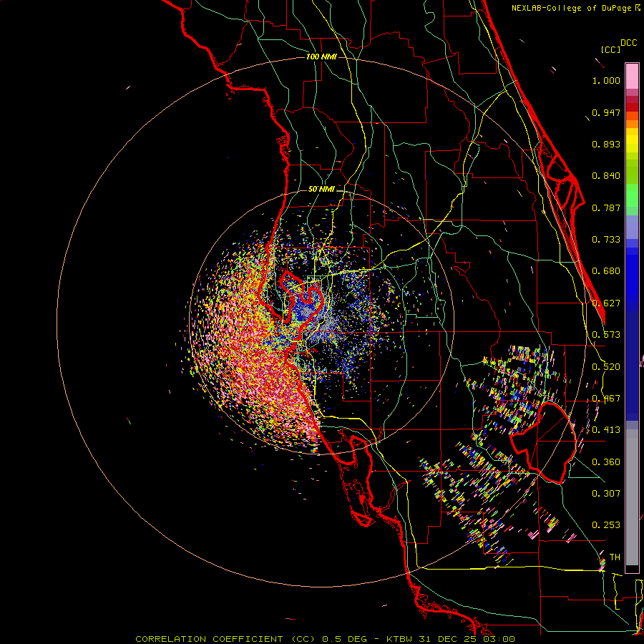Click the red Lake Okeechobee outline on the map

click(x=543, y=442)
